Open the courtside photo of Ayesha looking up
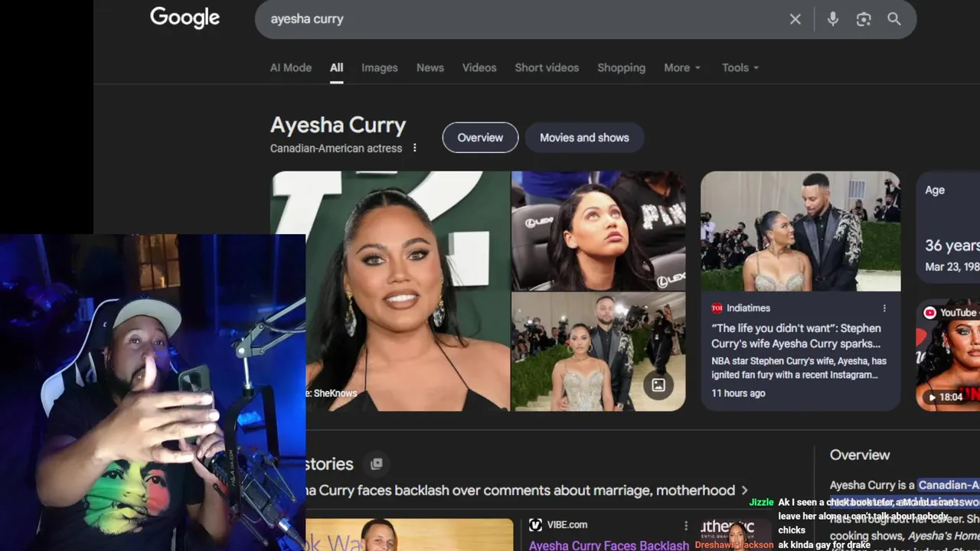The height and width of the screenshot is (551, 980). [x=598, y=230]
